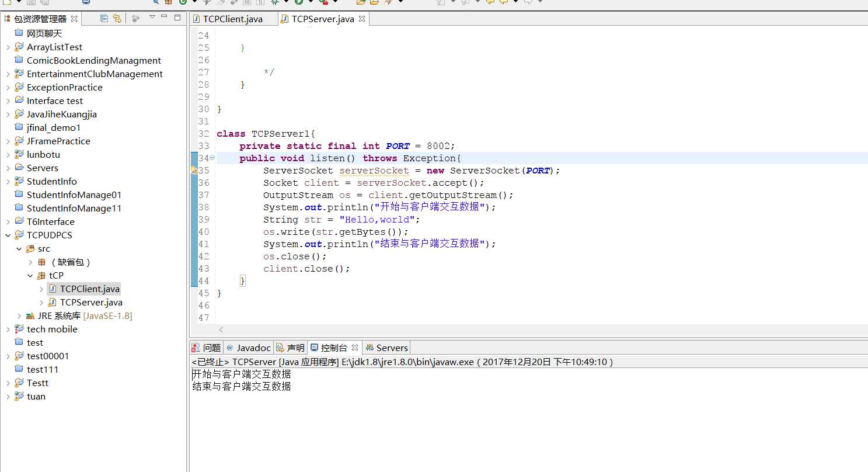Expand the JRE 系统库 node
This screenshot has width=868, height=472.
tap(19, 316)
